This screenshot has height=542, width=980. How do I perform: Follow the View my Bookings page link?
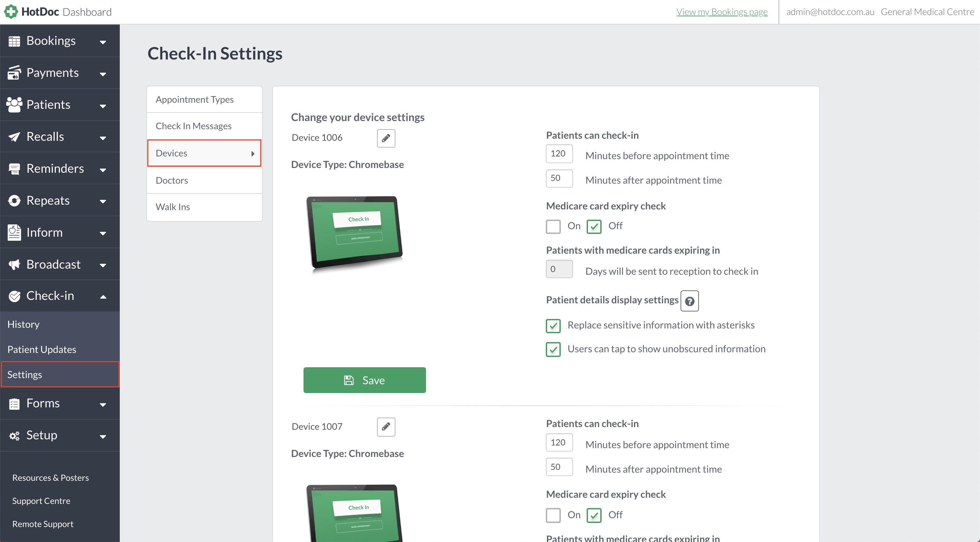[x=722, y=12]
